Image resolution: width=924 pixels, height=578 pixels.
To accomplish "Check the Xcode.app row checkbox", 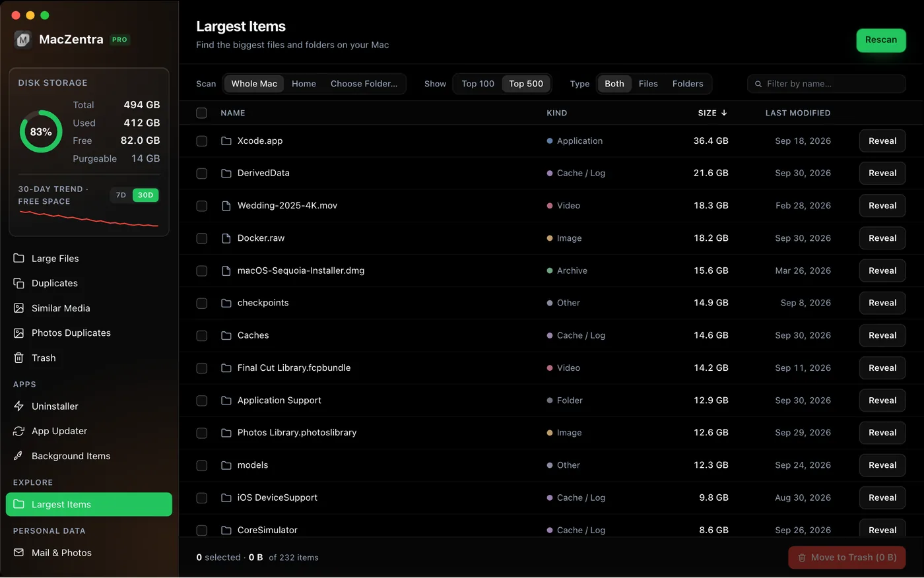I will coord(202,141).
